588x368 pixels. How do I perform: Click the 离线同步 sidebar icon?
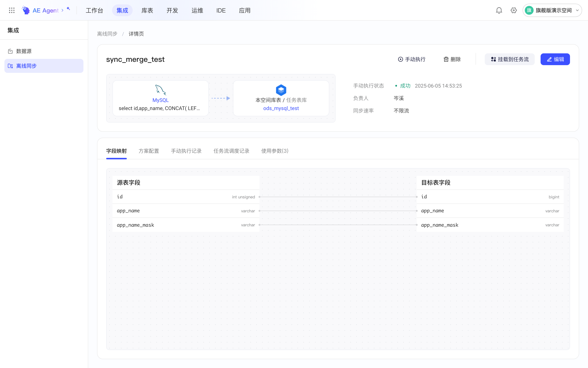tap(10, 66)
